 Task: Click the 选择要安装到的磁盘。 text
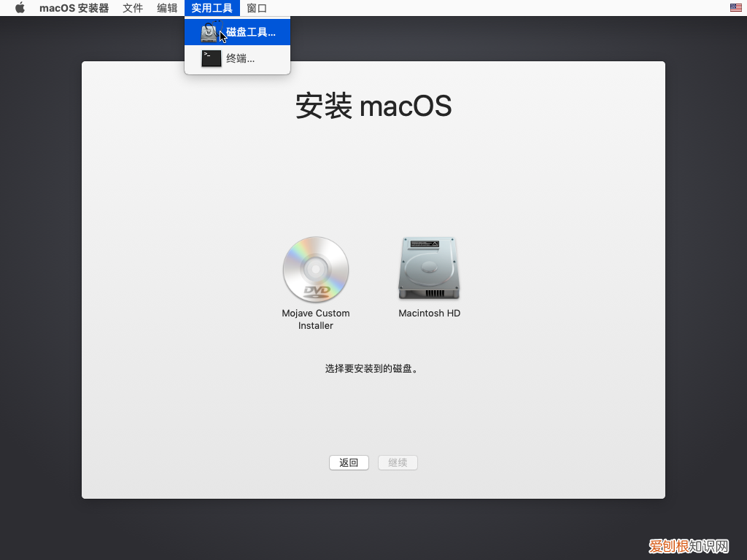[372, 368]
